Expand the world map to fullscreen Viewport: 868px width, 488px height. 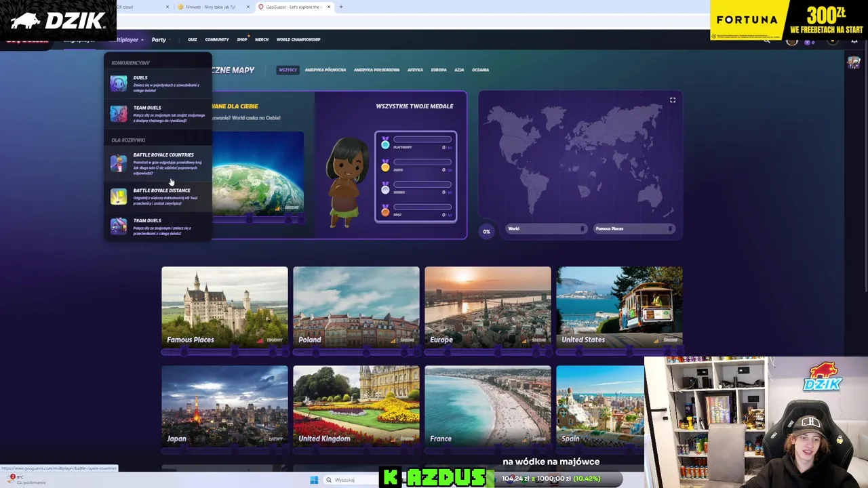coord(673,100)
